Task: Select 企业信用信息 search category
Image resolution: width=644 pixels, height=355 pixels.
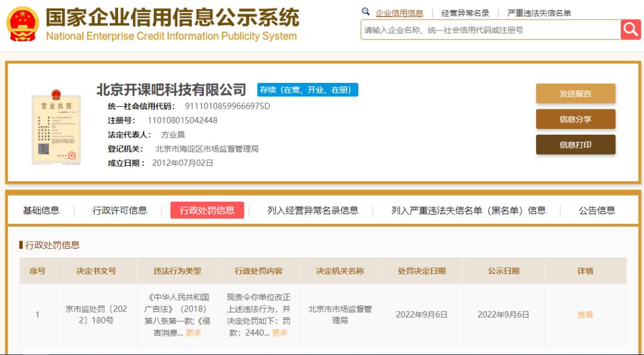Action: (x=399, y=13)
